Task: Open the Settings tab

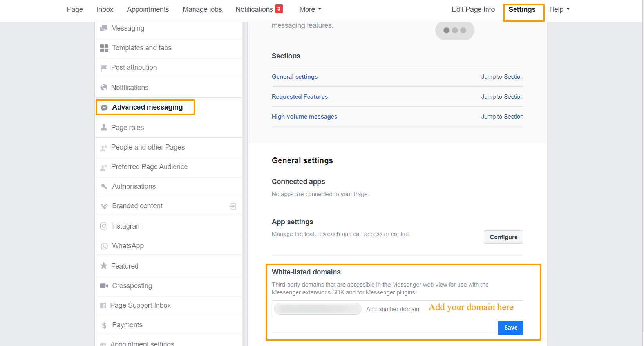Action: [x=522, y=9]
